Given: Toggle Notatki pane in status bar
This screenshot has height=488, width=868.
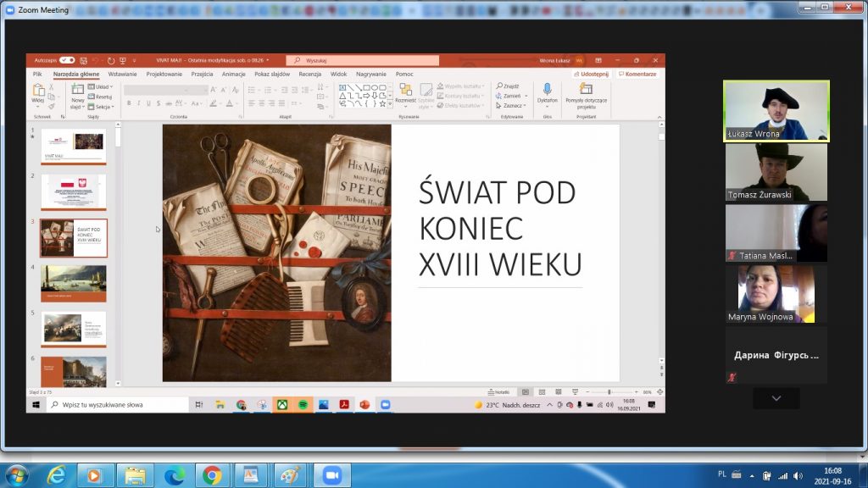Looking at the screenshot, I should coord(502,392).
